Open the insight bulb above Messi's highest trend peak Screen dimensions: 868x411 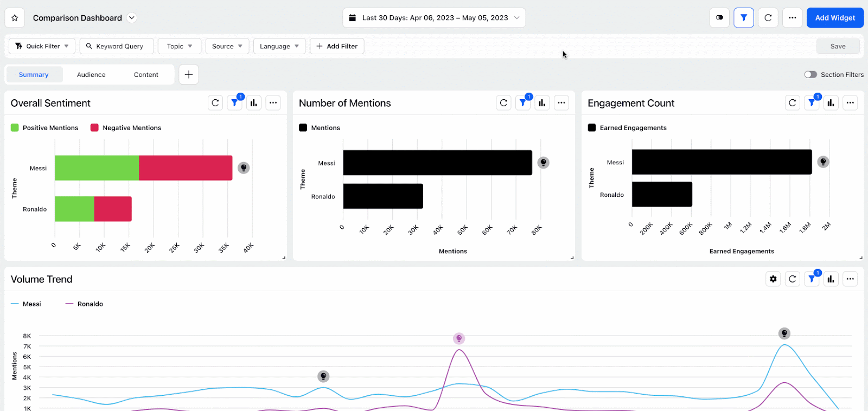784,333
